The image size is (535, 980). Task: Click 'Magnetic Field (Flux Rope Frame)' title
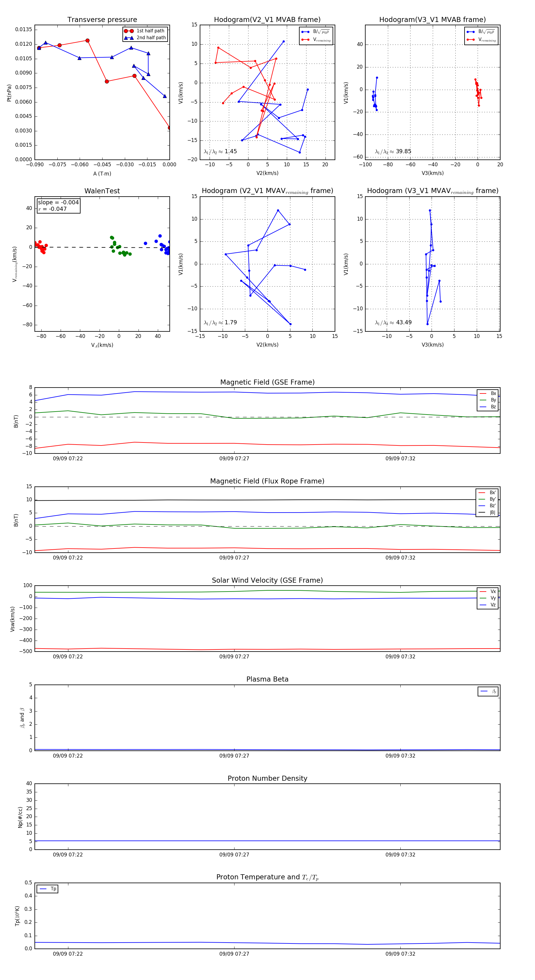tap(267, 481)
